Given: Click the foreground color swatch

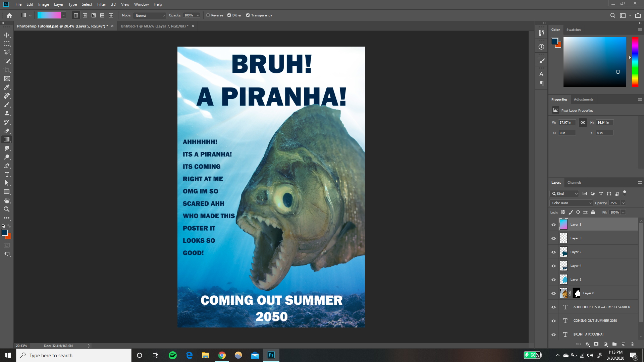Looking at the screenshot, I should coord(5,232).
